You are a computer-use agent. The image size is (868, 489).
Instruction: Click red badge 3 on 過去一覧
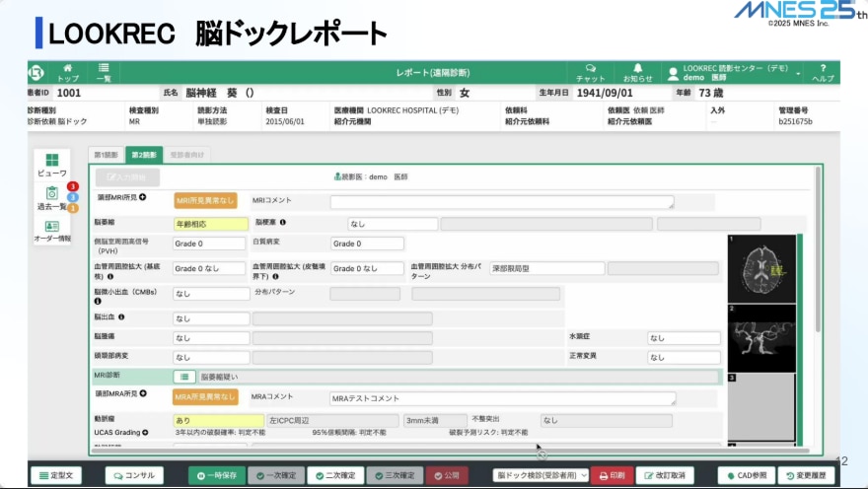(x=73, y=186)
